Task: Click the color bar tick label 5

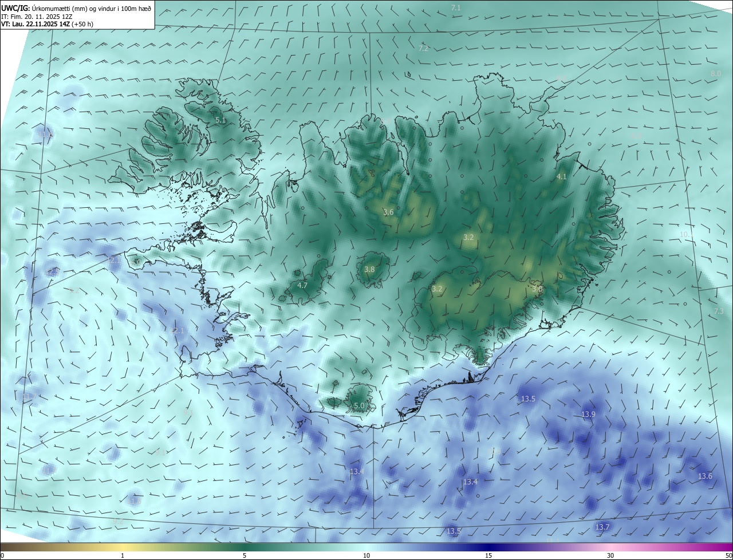Action: click(245, 555)
